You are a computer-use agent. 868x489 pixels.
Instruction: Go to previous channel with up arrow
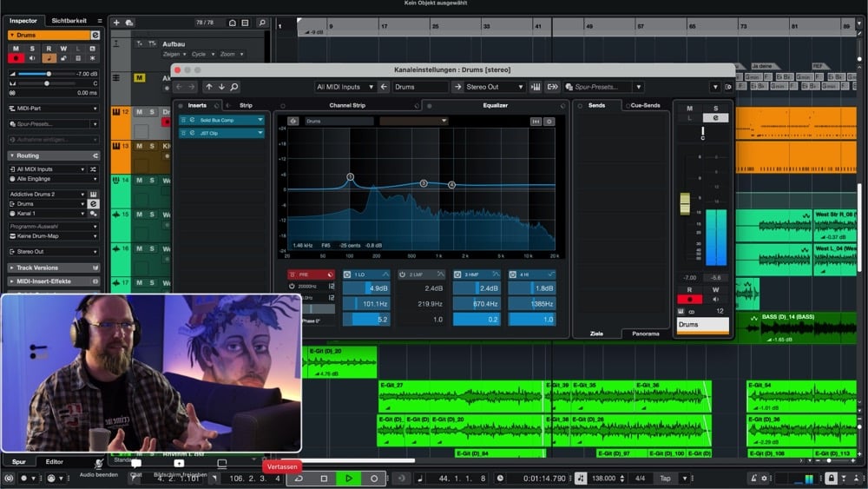pos(208,87)
